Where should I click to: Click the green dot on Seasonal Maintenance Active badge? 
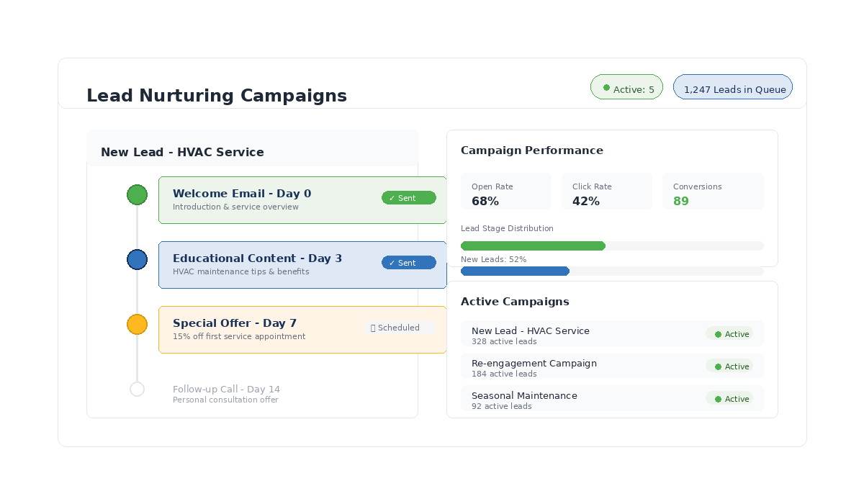point(718,398)
